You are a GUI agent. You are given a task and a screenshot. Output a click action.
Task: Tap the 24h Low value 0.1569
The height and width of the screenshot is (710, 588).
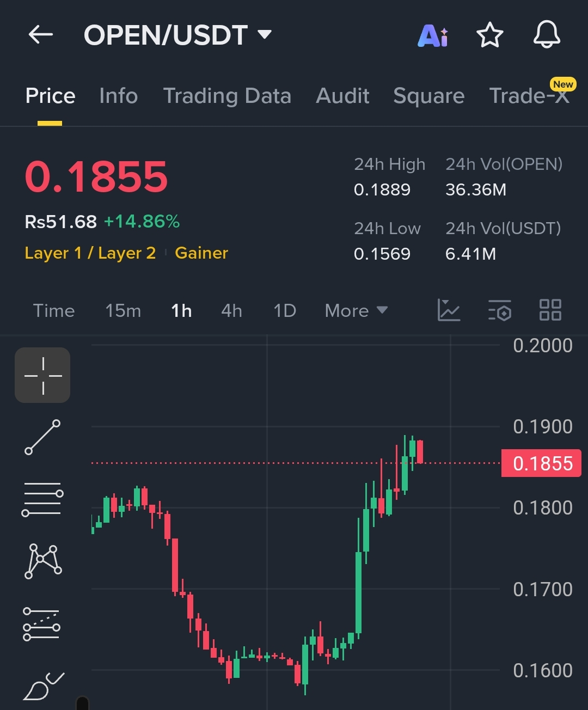click(382, 254)
